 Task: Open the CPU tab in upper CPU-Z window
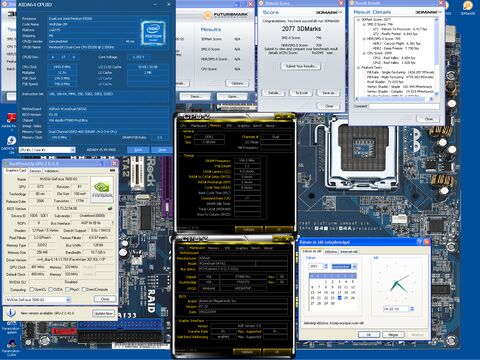183,126
